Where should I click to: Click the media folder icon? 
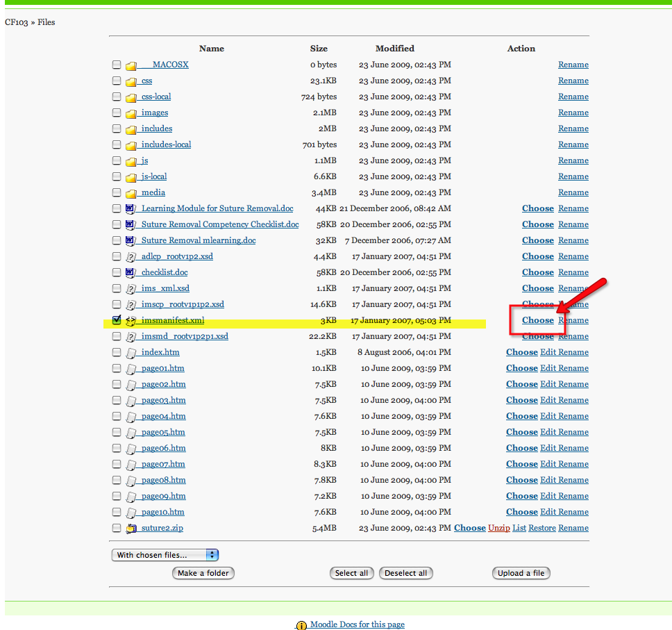tap(131, 193)
